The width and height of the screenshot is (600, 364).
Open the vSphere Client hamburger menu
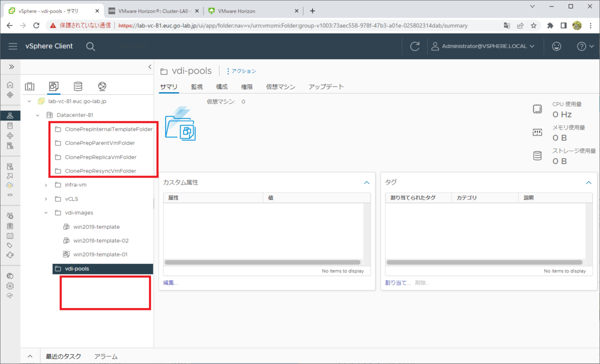13,46
